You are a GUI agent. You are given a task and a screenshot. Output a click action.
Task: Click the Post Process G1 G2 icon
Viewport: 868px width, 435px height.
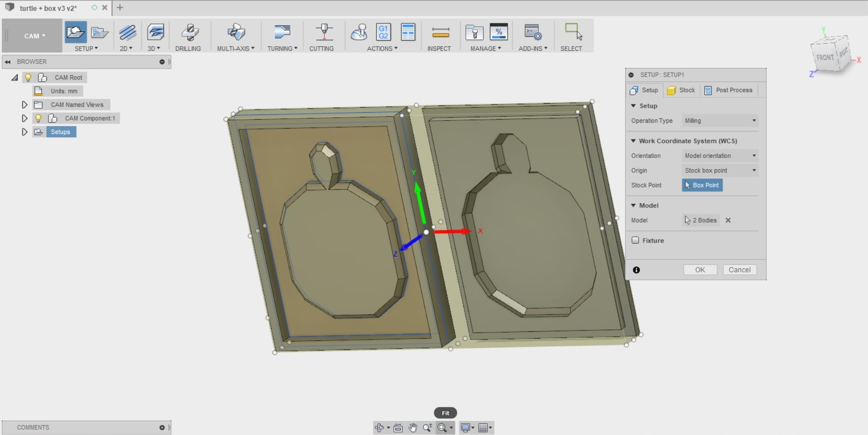tap(383, 33)
